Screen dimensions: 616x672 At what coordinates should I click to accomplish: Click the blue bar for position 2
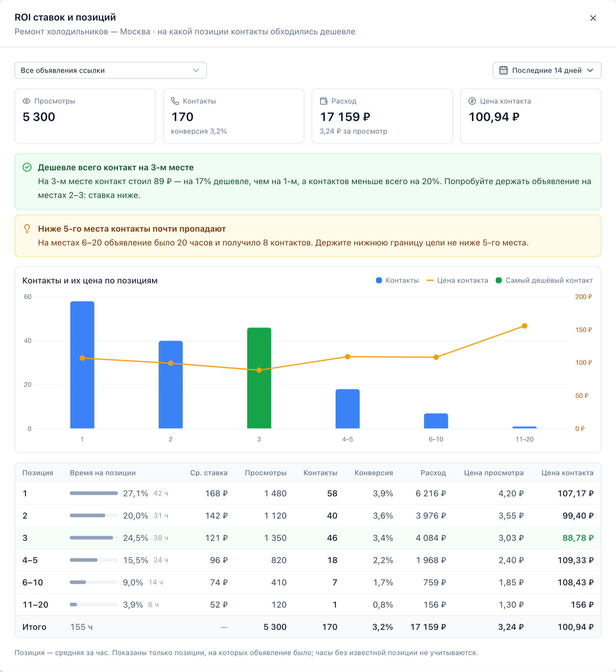[x=171, y=384]
